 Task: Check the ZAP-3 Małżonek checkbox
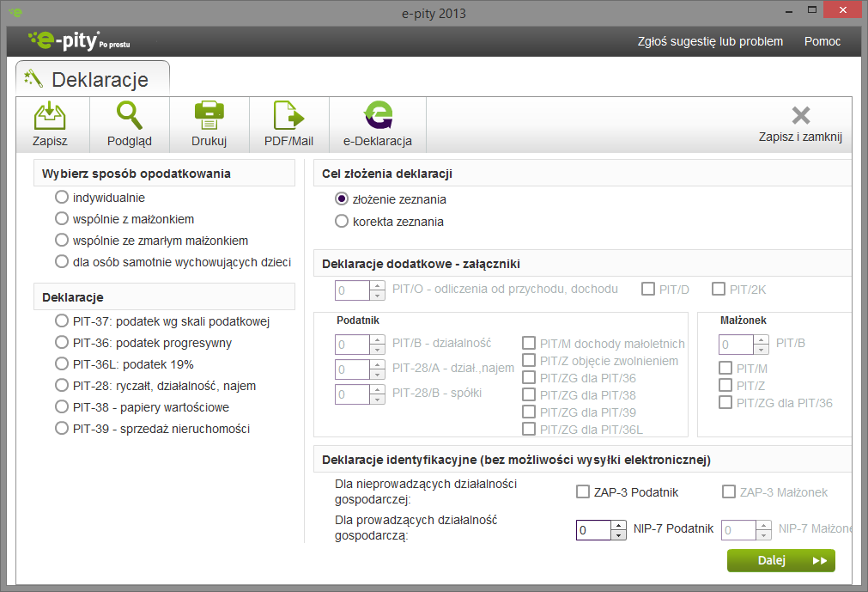(729, 491)
